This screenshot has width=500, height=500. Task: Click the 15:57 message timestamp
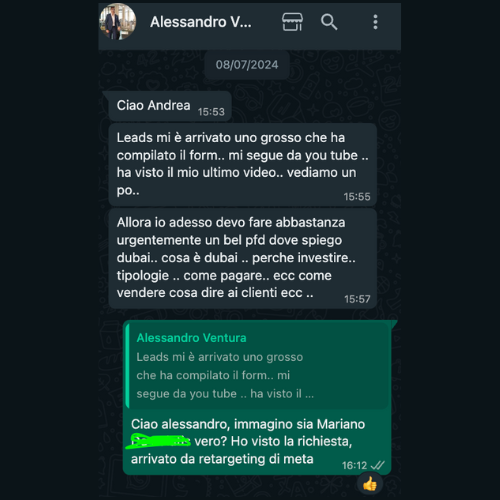(x=357, y=299)
